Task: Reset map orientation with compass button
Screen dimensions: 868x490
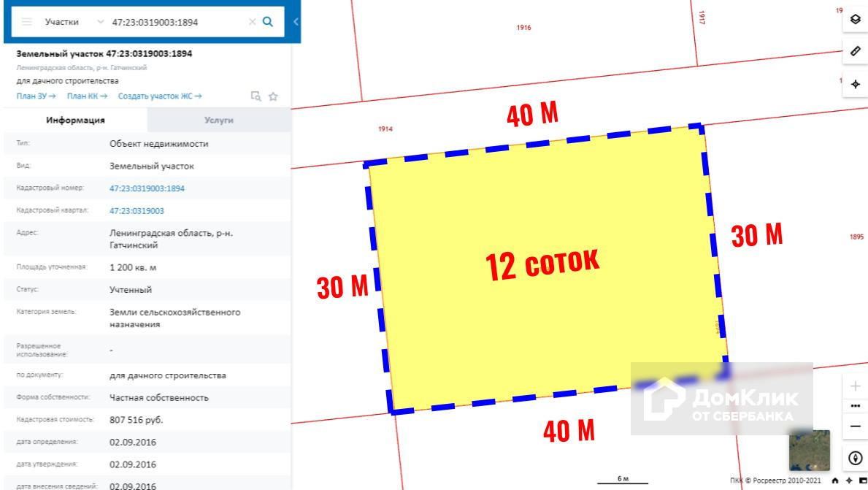Action: coord(856,459)
